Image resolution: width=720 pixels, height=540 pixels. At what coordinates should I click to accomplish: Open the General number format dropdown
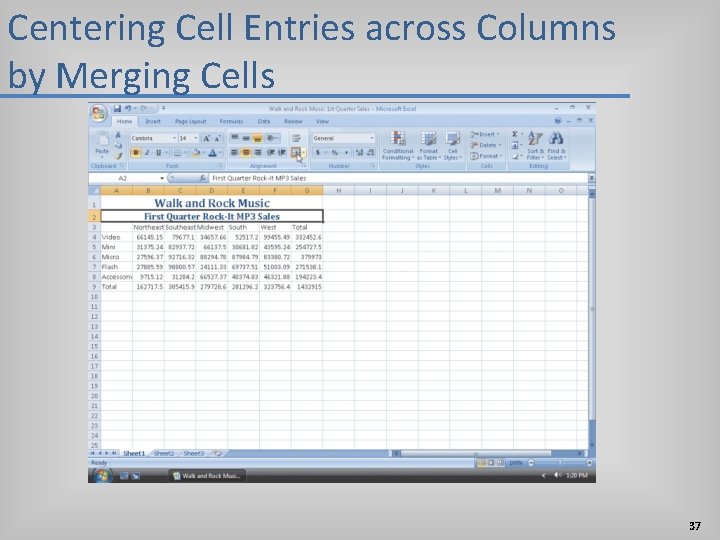pyautogui.click(x=371, y=138)
